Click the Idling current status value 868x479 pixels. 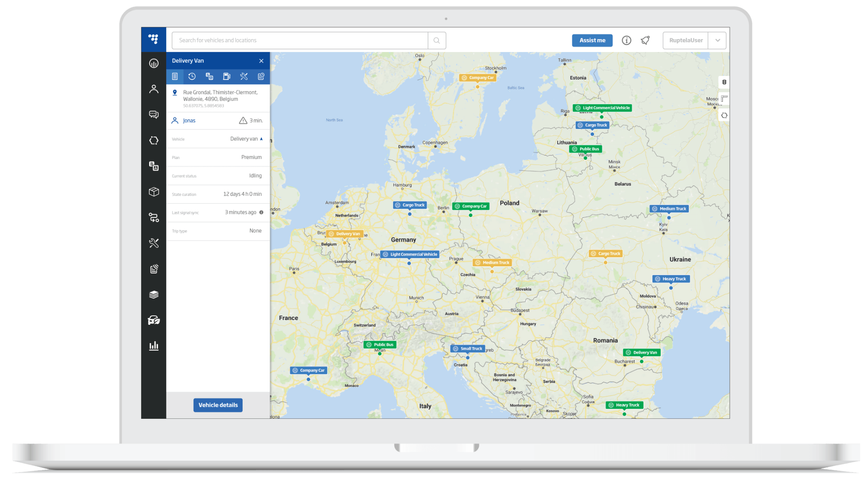[255, 176]
